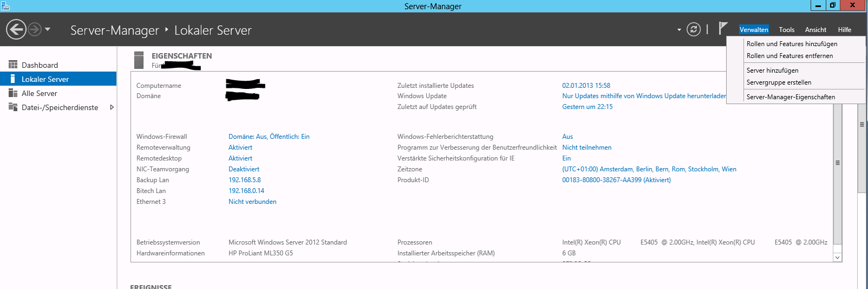Click the Lokaler Server breadcrumb title
Screen dimensions: 868x289
pos(213,30)
